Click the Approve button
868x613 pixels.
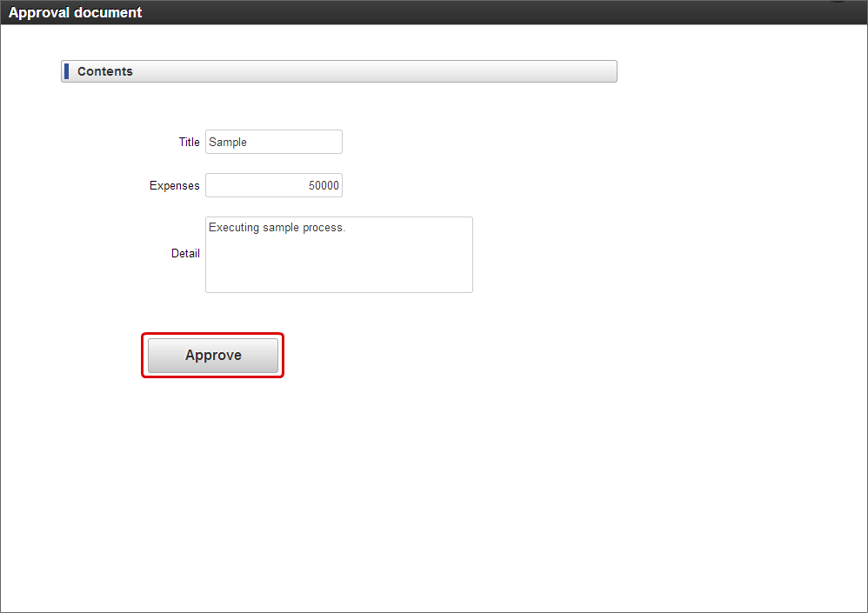(x=212, y=355)
